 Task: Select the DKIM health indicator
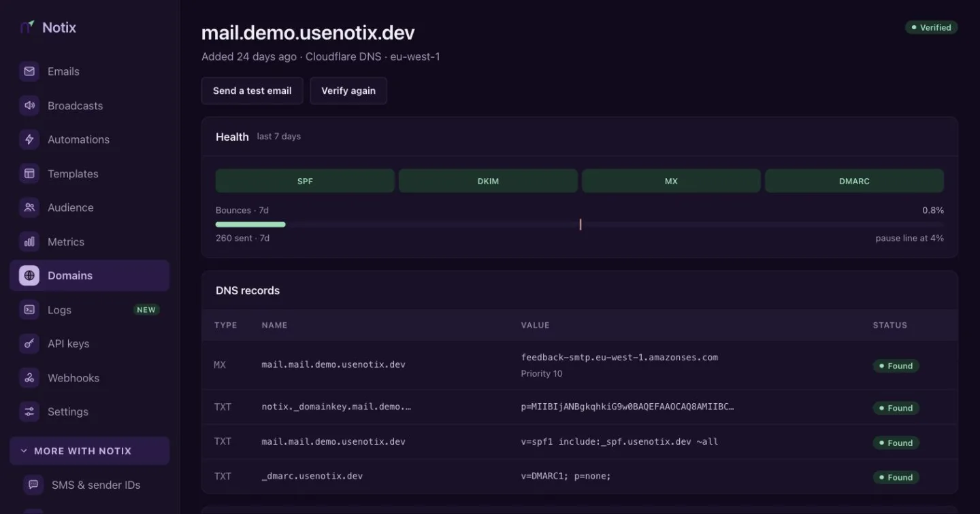[x=488, y=181]
